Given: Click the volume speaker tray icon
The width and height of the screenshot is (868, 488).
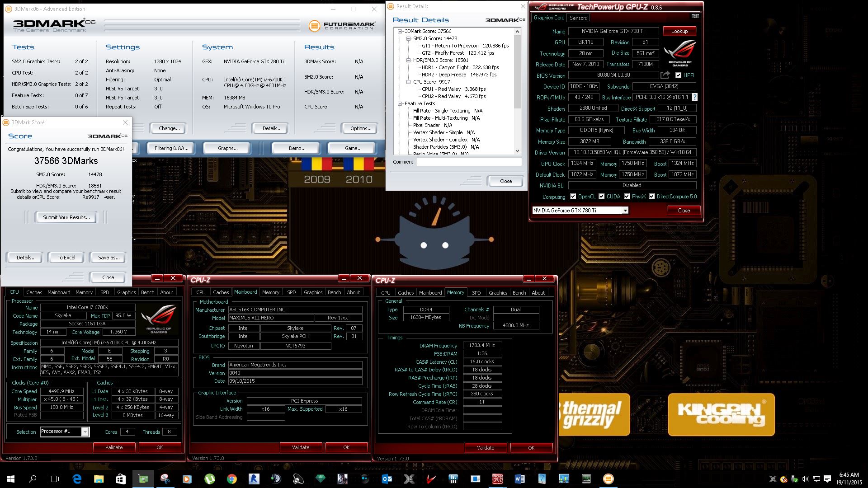Looking at the screenshot, I should [805, 479].
